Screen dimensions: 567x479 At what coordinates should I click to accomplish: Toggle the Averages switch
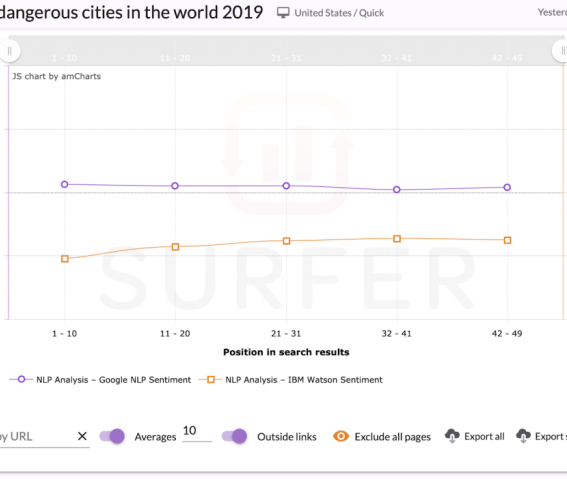click(112, 436)
